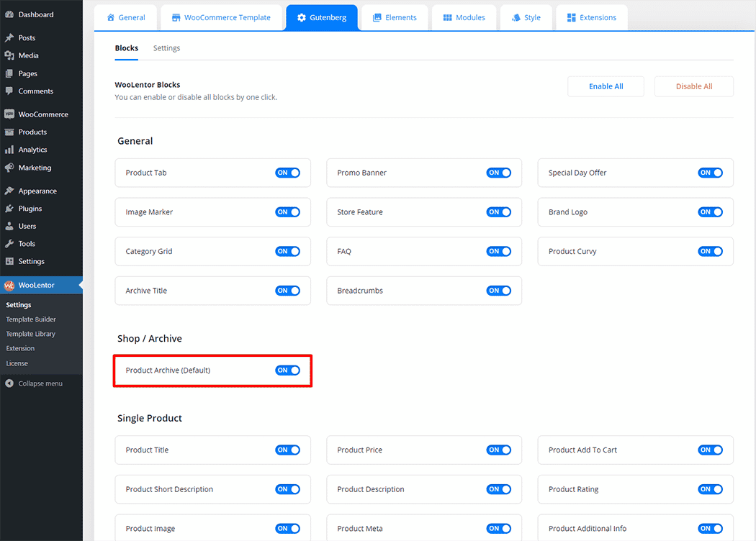The image size is (756, 541).
Task: Switch to the WooCommerce Template tab
Action: tap(220, 18)
